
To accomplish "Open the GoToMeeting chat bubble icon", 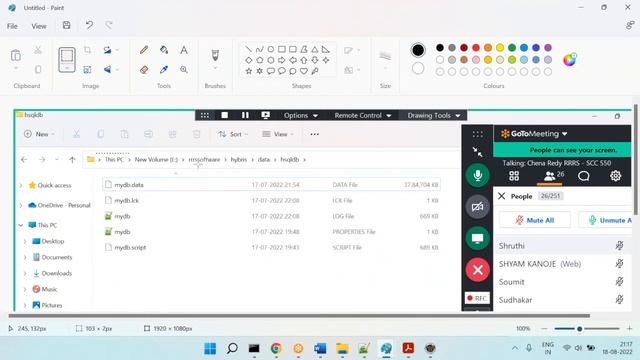I will pyautogui.click(x=584, y=176).
